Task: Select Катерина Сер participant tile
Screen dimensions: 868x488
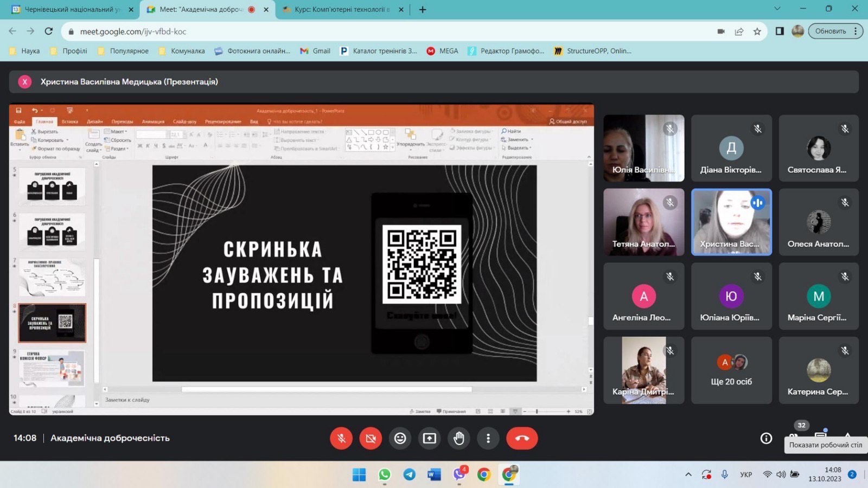Action: (819, 370)
